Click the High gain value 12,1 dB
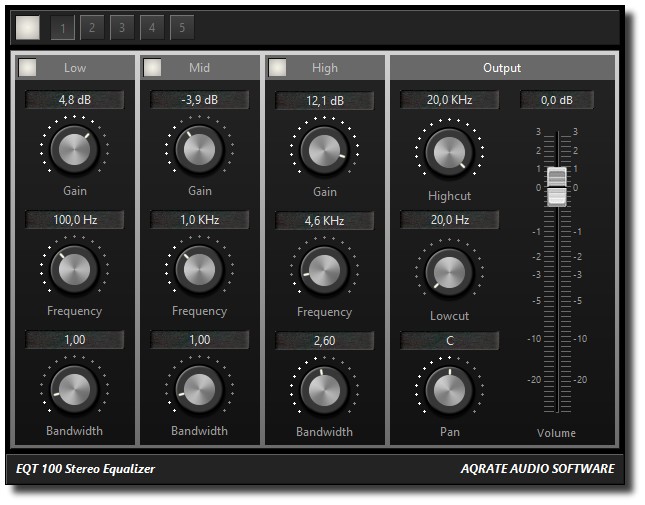Image resolution: width=645 pixels, height=505 pixels. tap(325, 100)
